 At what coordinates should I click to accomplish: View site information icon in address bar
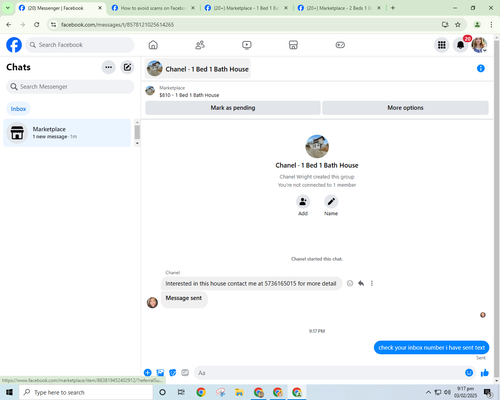[x=54, y=24]
